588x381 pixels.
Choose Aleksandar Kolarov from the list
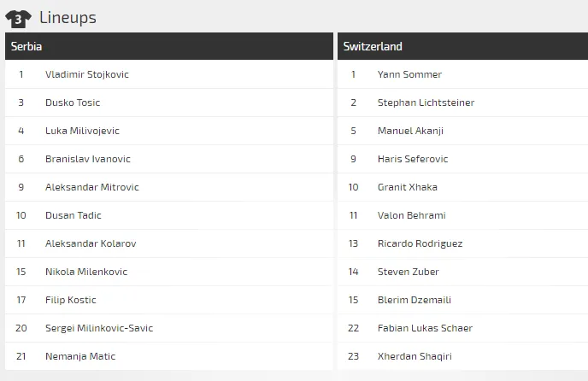coord(90,243)
